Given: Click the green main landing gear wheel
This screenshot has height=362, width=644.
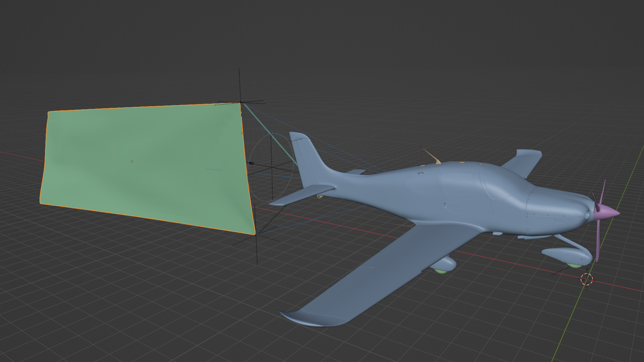Looking at the screenshot, I should (440, 271).
